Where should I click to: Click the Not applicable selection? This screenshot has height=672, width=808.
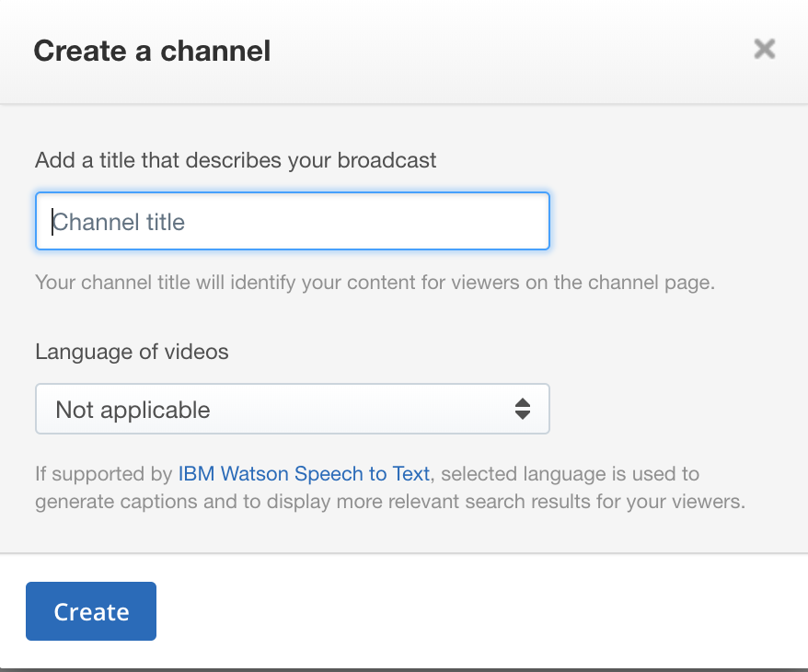coord(132,409)
